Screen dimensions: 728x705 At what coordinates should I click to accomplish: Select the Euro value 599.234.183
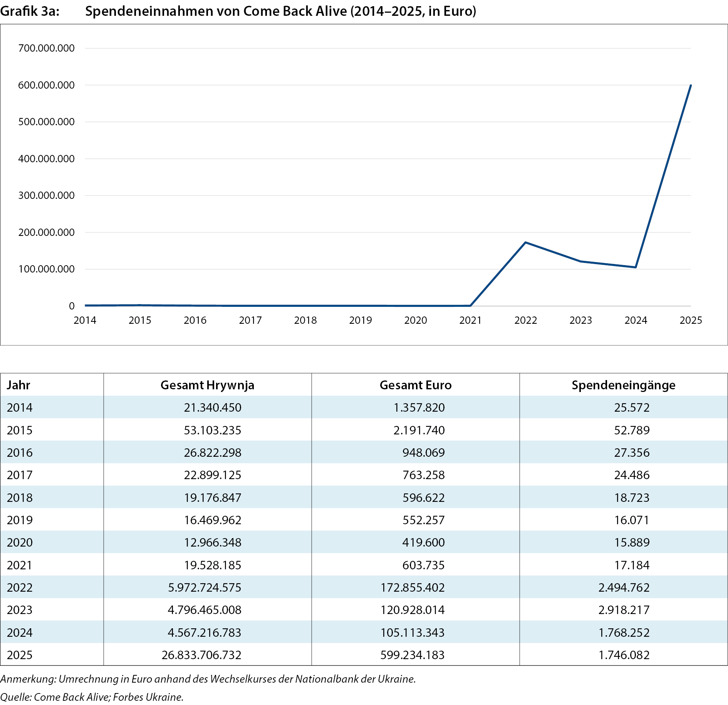[412, 655]
